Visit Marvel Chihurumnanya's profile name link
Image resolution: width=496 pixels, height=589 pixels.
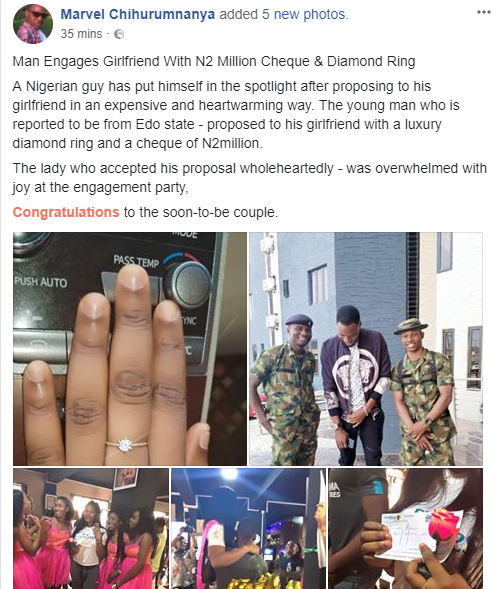click(x=138, y=14)
